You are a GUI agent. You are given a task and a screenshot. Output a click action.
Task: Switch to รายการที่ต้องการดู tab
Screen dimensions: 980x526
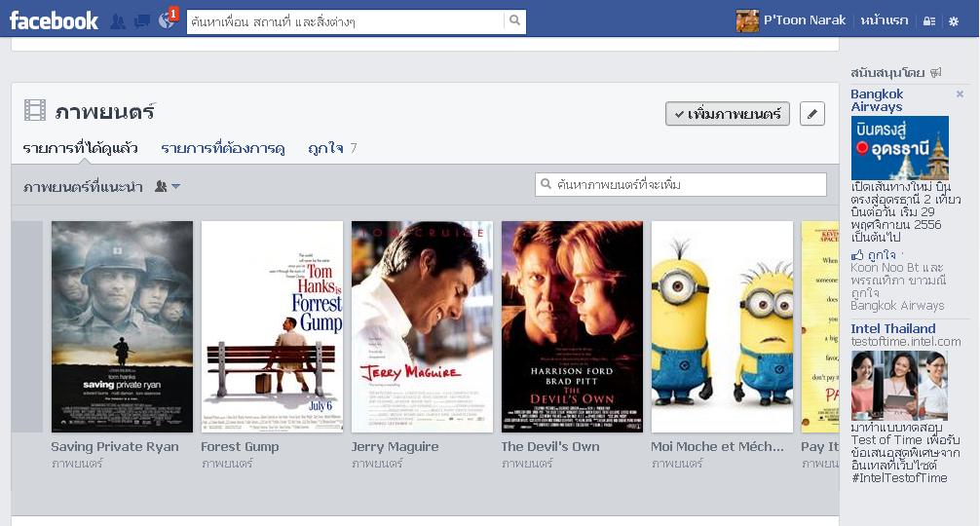[222, 149]
